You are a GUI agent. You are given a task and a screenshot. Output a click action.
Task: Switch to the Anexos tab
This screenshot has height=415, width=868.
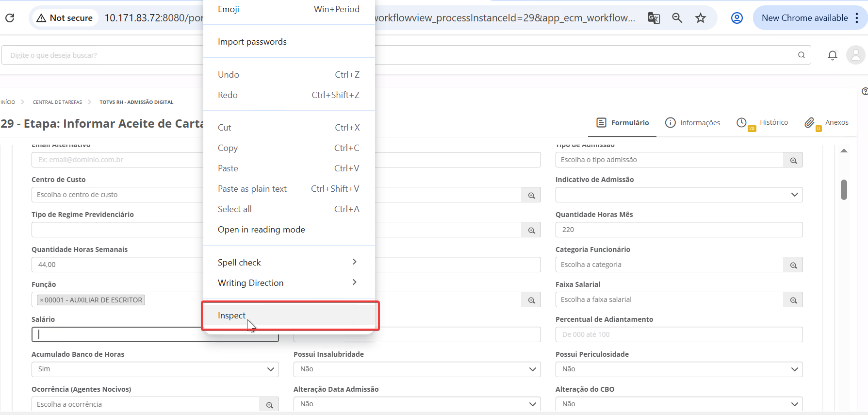coord(827,123)
